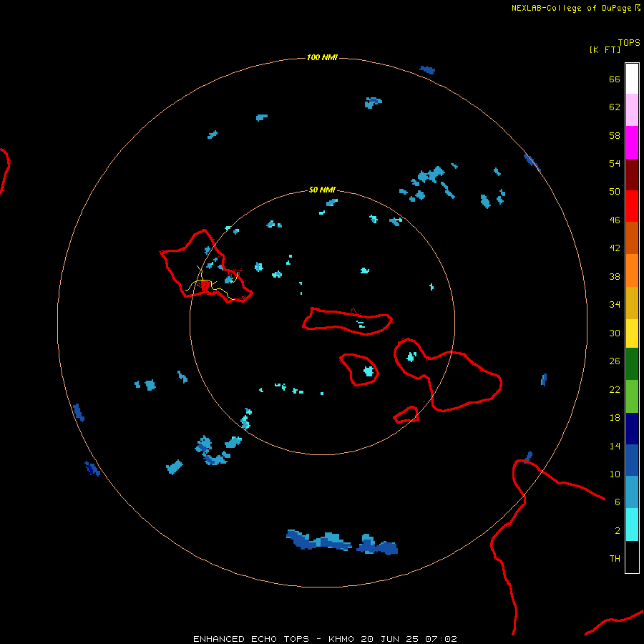Click the NEXLAB-College of DuPage credit text
Image resolution: width=644 pixels, height=644 pixels.
coord(571,8)
